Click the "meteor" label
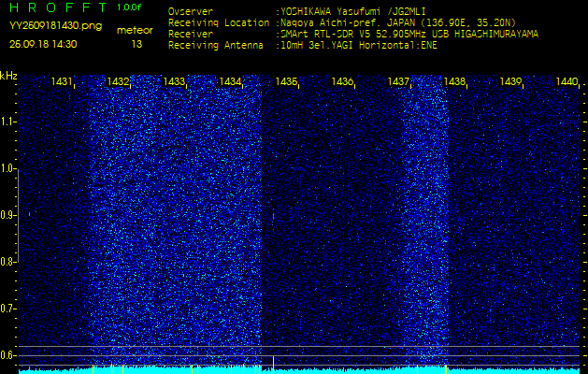The image size is (588, 374). [135, 31]
